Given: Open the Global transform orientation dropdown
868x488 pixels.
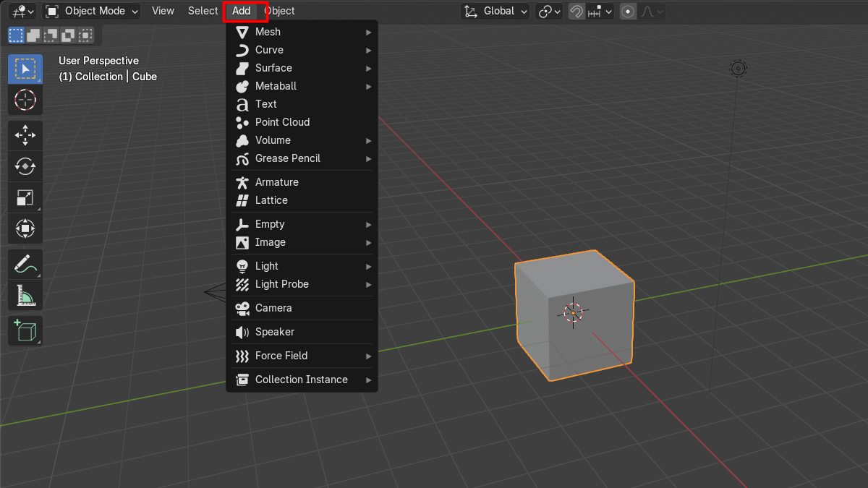Looking at the screenshot, I should click(x=496, y=11).
